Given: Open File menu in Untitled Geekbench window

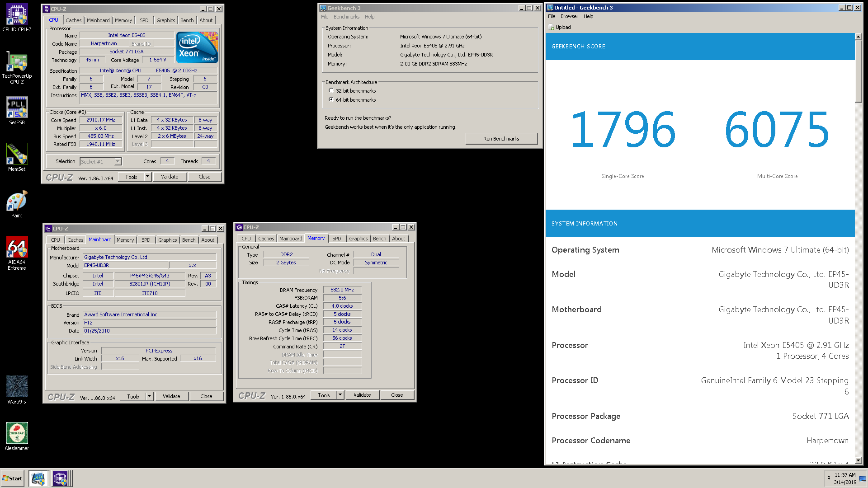Looking at the screenshot, I should coord(552,16).
